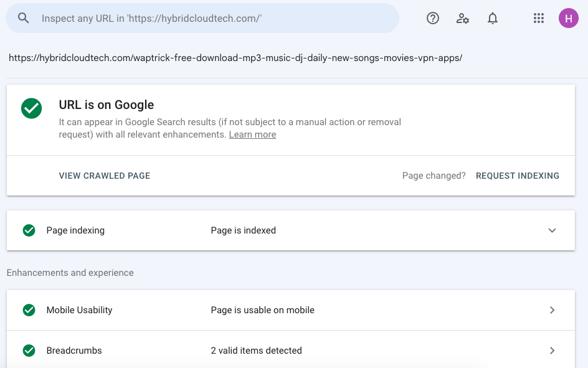Click the green checkmark beside URL is on Google

32,108
